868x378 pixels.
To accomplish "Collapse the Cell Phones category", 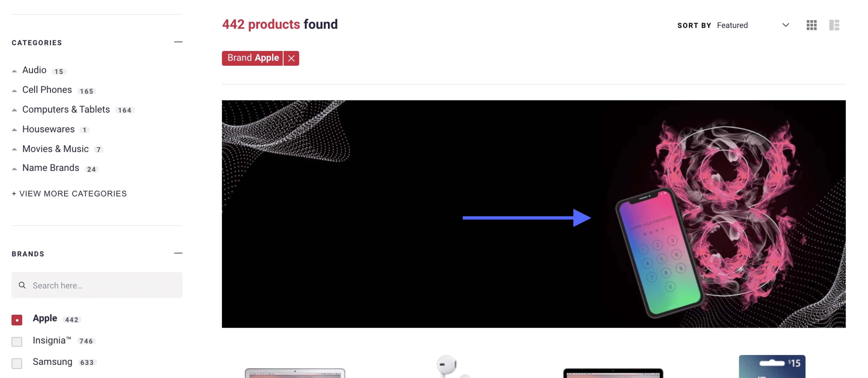I will click(13, 89).
